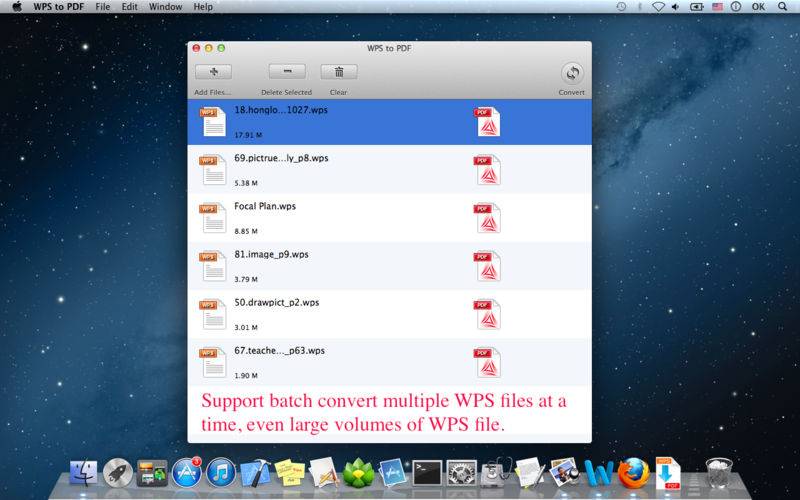Open the Help menu
The height and width of the screenshot is (500, 800).
pyautogui.click(x=203, y=7)
